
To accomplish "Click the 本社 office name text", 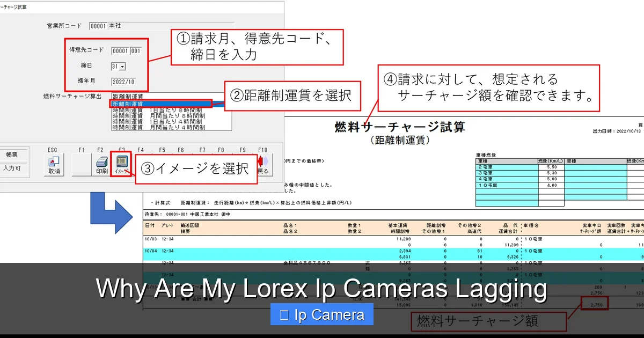I will 115,26.
